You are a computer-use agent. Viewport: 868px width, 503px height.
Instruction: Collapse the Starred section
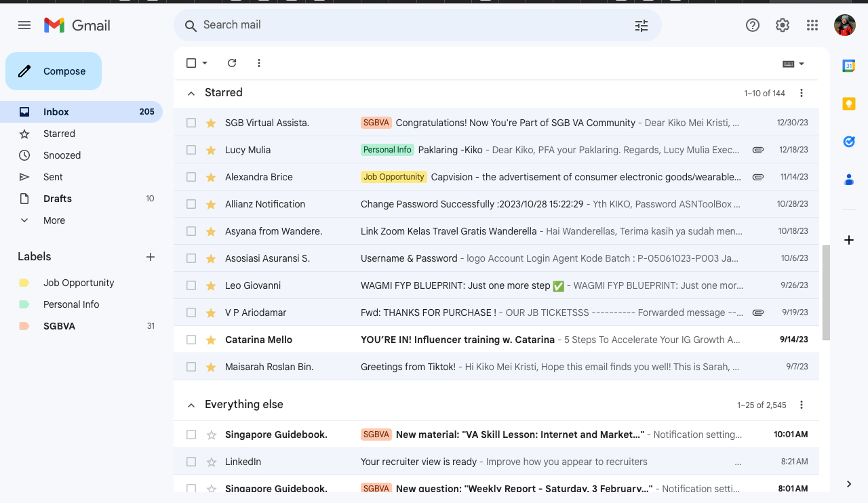click(191, 93)
